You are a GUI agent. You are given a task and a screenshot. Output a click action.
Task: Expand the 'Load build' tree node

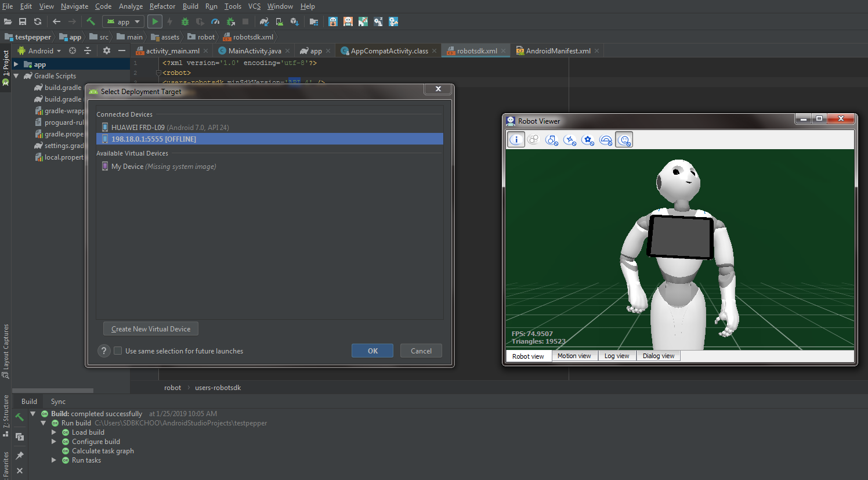(x=54, y=432)
